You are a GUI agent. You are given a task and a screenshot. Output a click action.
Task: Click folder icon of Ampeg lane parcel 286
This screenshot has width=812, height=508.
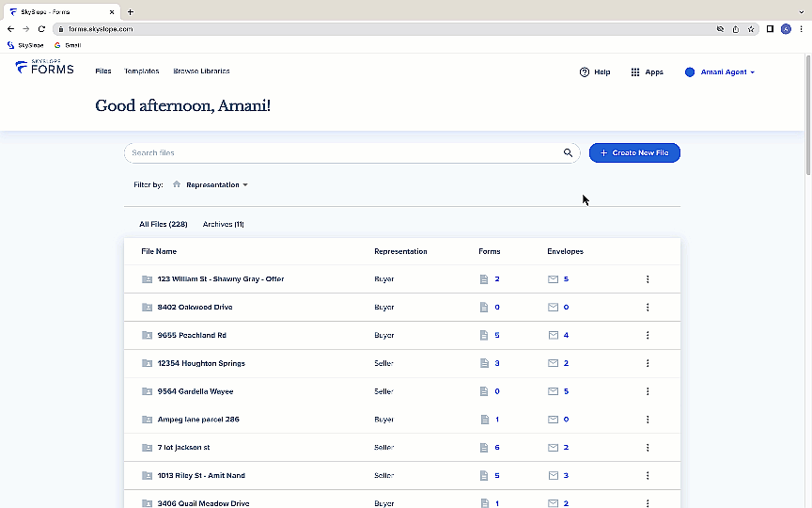(147, 420)
